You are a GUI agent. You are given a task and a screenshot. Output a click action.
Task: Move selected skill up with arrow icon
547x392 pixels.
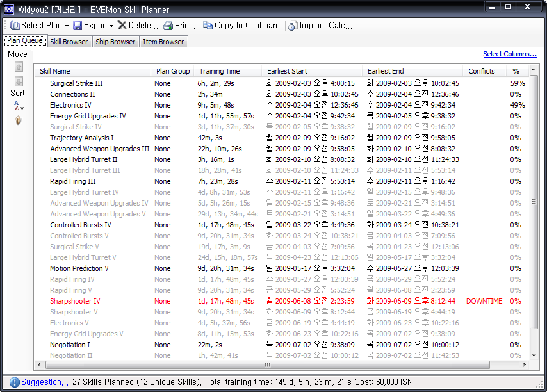[x=19, y=67]
